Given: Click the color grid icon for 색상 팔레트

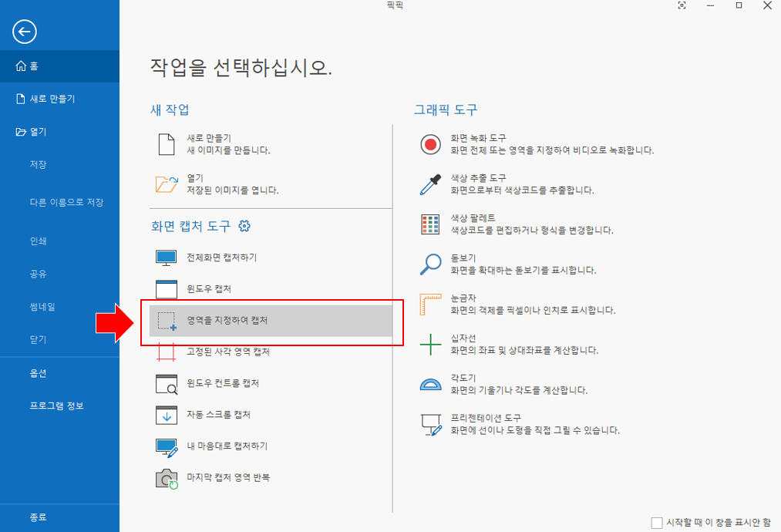Looking at the screenshot, I should (x=430, y=224).
